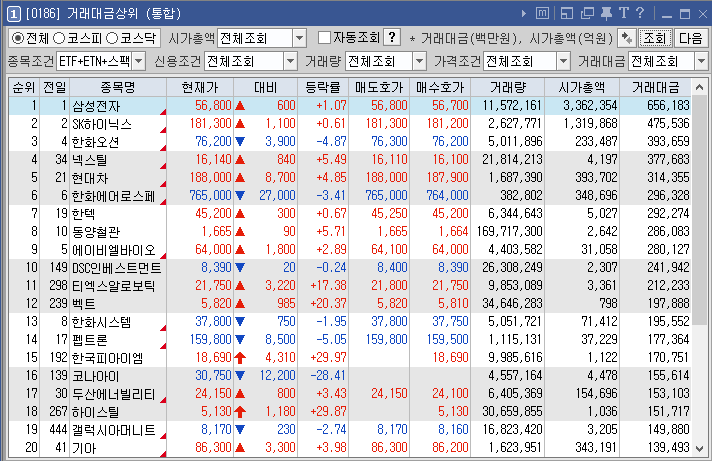
Task: Click the up arrow beside 삼성전자 price
Action: point(240,106)
